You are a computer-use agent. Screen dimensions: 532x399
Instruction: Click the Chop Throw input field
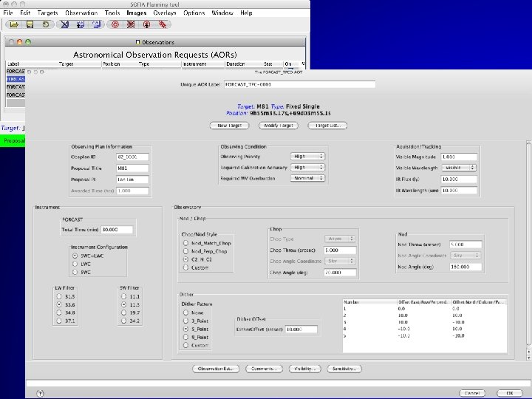pos(338,250)
